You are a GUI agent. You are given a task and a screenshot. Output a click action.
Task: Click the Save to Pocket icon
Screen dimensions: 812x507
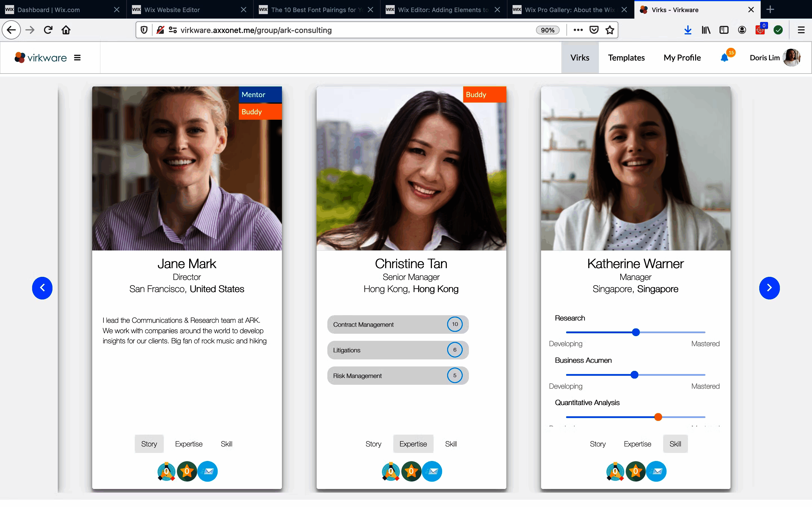coord(594,30)
